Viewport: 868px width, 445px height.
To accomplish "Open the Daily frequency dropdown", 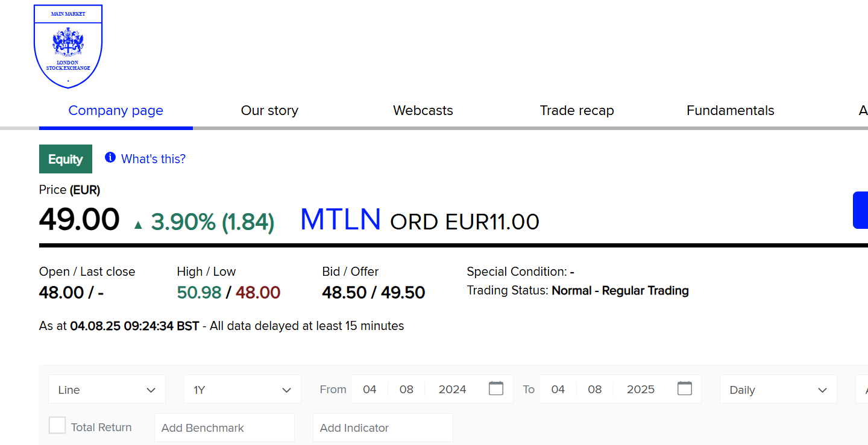I will point(778,389).
